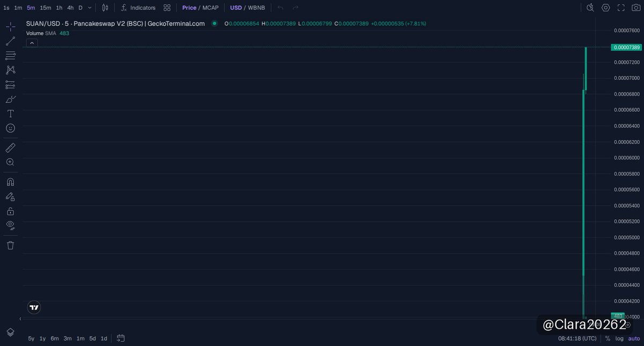Open the Fibonacci retracement tools
This screenshot has height=346, width=644.
(x=10, y=56)
